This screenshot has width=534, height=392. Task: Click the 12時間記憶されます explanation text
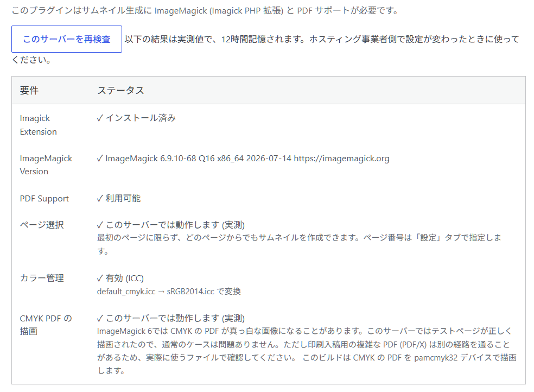pyautogui.click(x=265, y=49)
